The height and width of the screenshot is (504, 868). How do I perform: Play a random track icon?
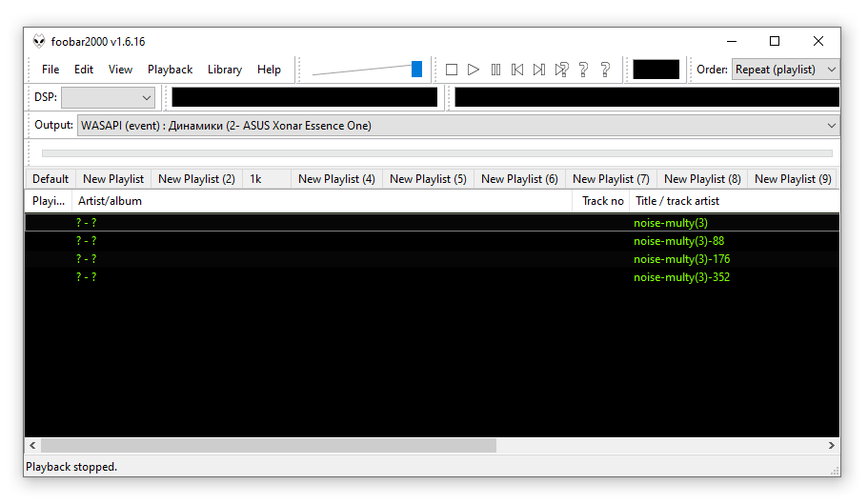point(561,70)
